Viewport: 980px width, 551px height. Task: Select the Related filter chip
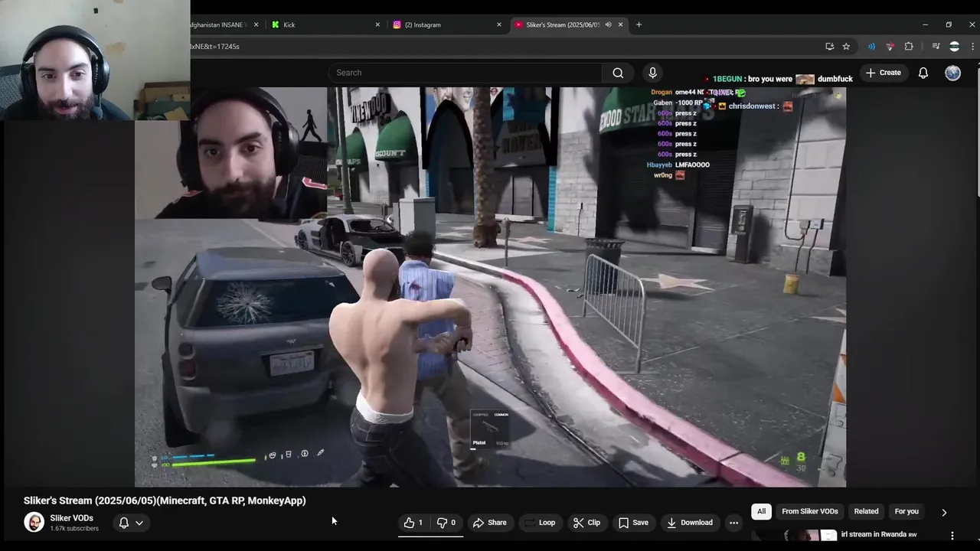coord(866,511)
